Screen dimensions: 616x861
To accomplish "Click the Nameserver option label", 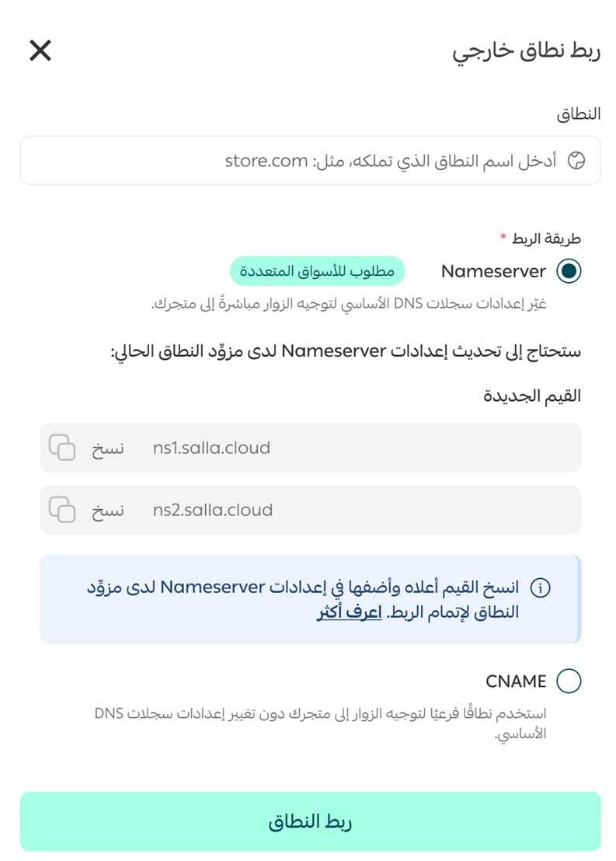I will click(x=493, y=270).
